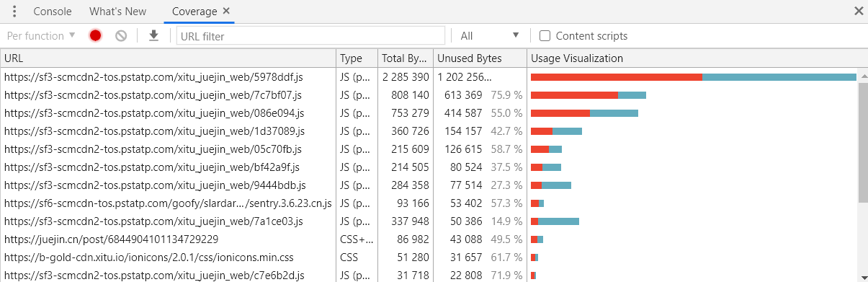Viewport: 868px width, 282px height.
Task: Click total bytes value 284 358
Action: coord(410,185)
